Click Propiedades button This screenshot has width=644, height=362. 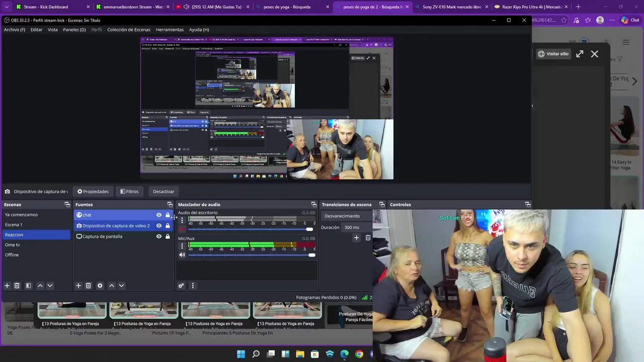93,192
